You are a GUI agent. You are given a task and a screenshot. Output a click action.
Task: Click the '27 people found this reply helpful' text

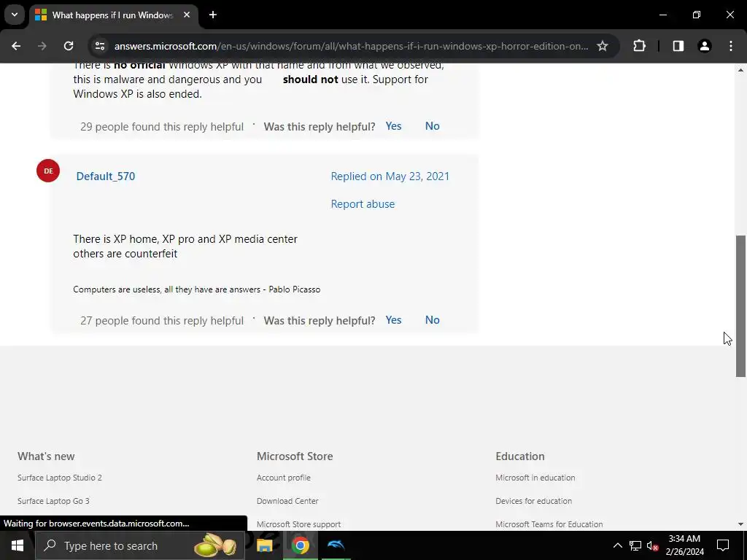(162, 321)
